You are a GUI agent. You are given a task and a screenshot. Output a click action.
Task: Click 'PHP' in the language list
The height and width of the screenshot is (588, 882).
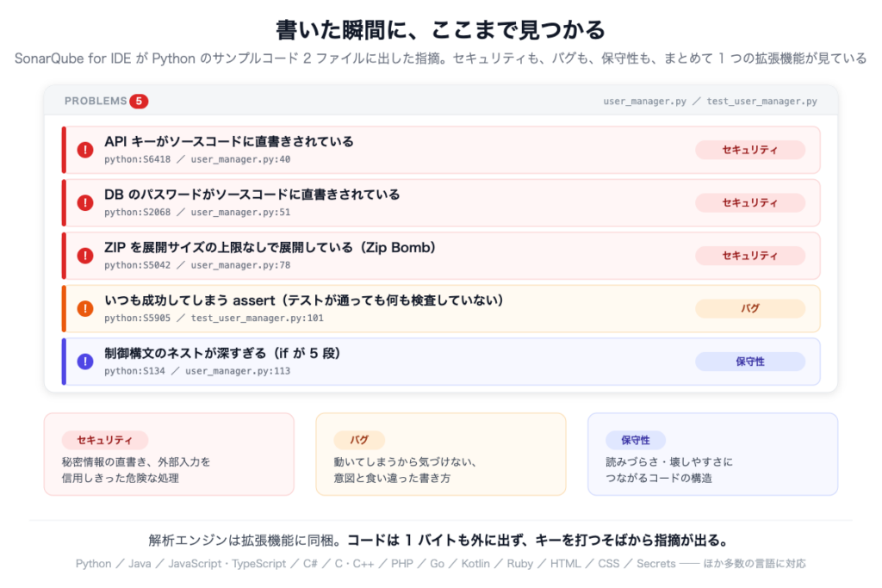[402, 564]
